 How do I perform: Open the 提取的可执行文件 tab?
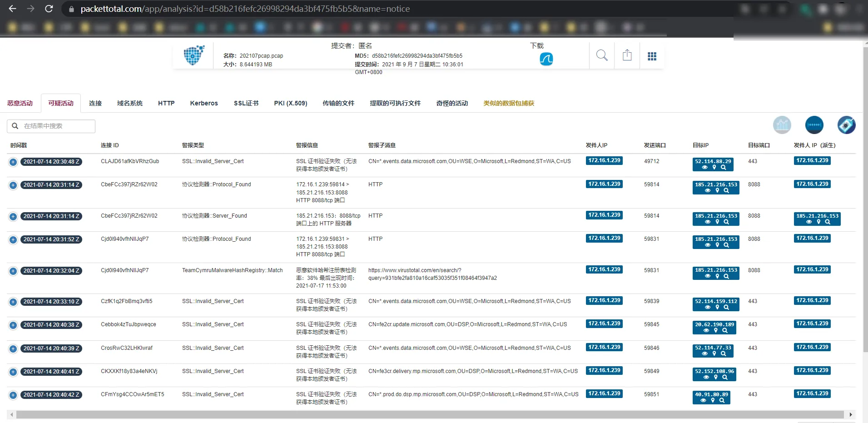(395, 103)
